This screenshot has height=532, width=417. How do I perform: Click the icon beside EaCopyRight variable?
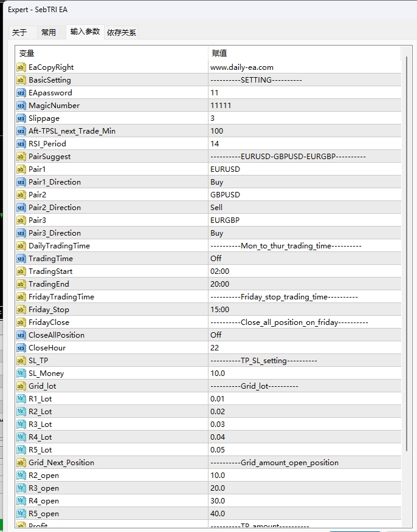21,67
